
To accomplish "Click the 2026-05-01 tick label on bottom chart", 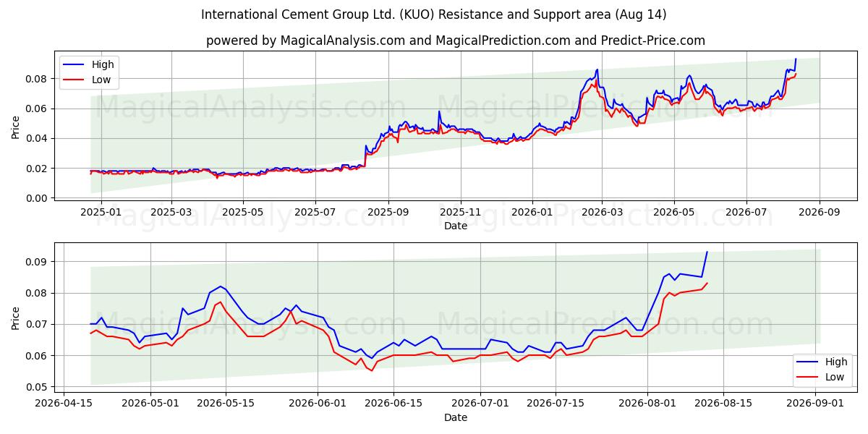I will coord(150,404).
